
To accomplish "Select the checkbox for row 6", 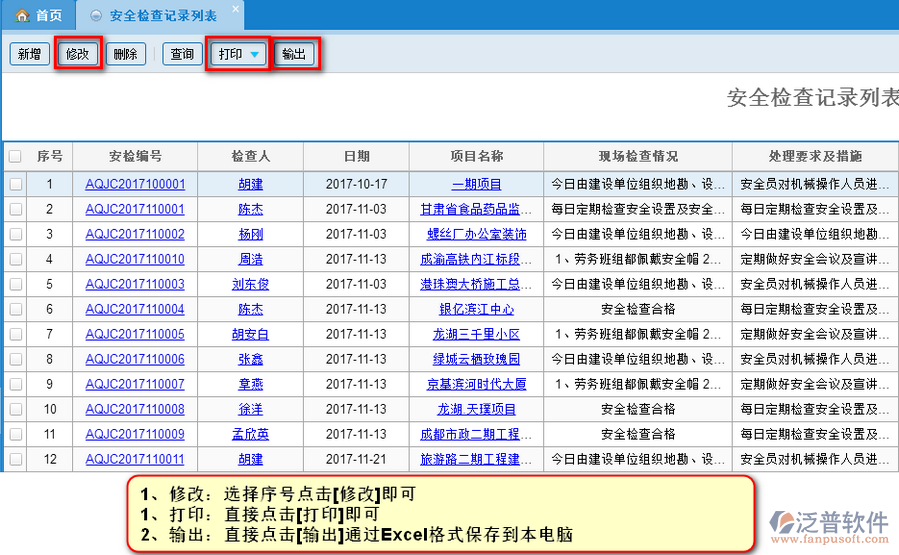I will (x=15, y=309).
